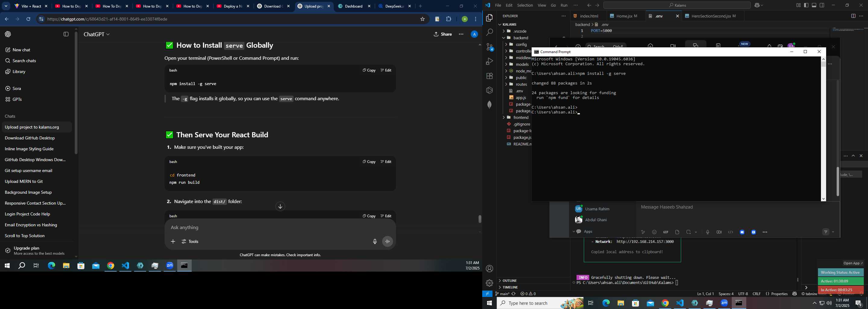Start a New chat in ChatGPT

point(36,50)
